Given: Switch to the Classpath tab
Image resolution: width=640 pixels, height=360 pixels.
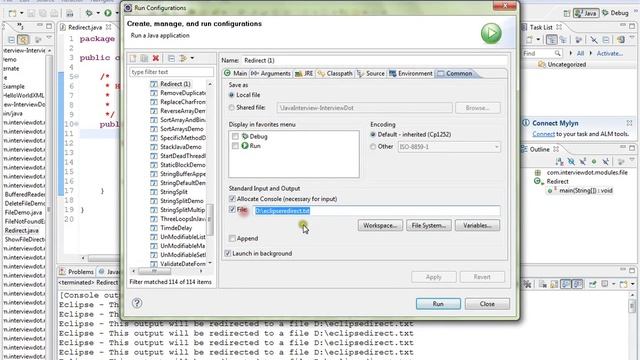Looking at the screenshot, I should 335,73.
